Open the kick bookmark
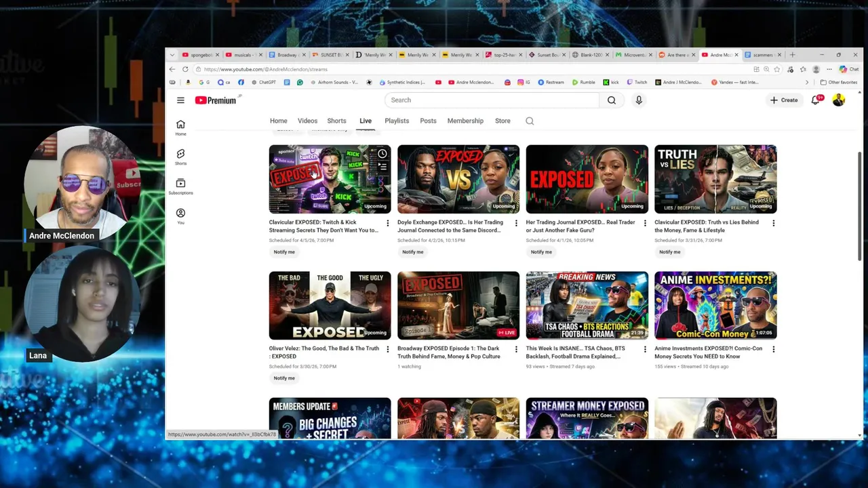Screen dimensions: 868x488 point(611,82)
